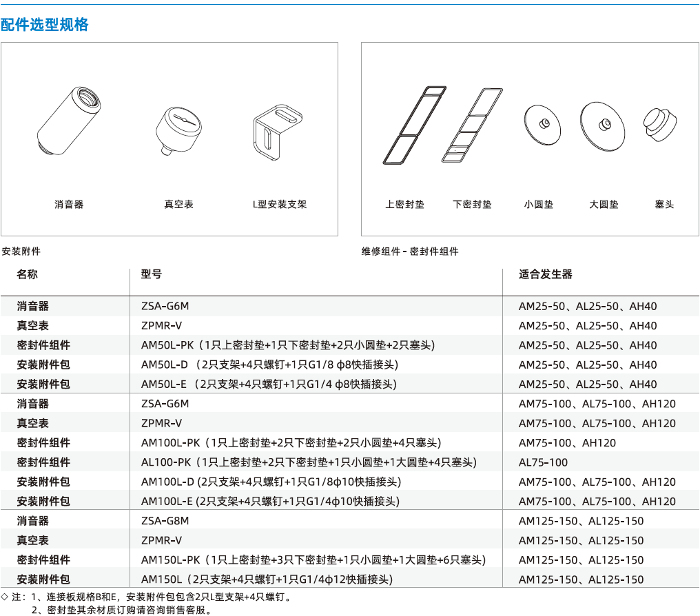Click 安装附件包 name in AM100L-E row
The image size is (700, 616).
(43, 502)
